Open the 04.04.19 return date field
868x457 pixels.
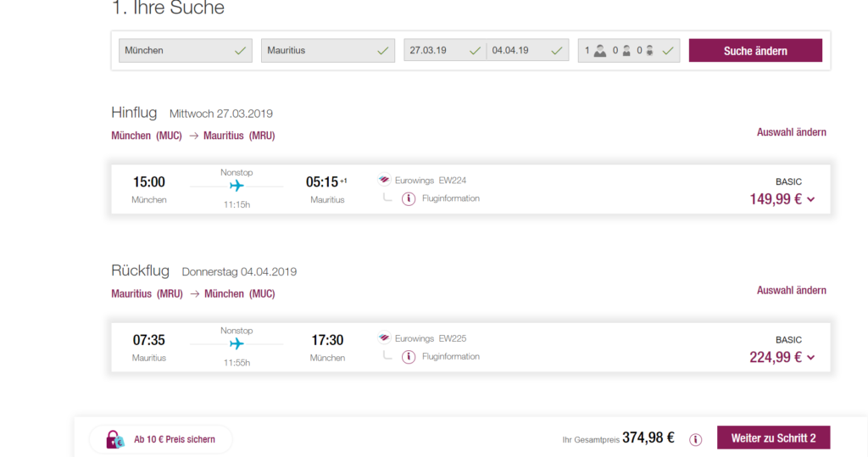tap(526, 51)
